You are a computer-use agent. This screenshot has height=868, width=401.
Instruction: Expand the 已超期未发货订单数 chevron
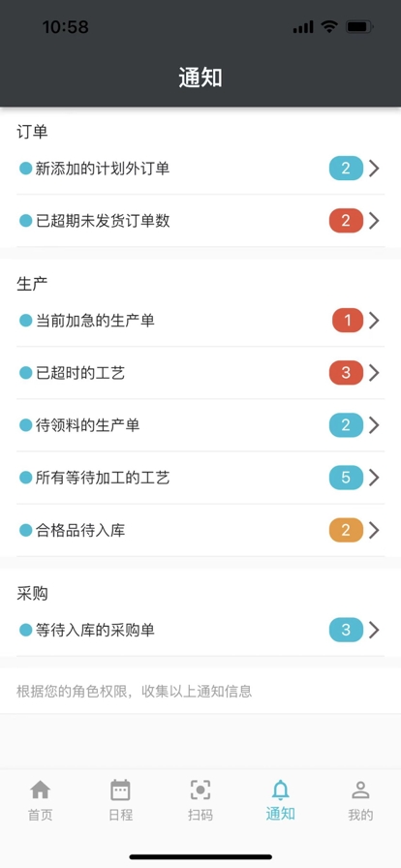tap(375, 221)
